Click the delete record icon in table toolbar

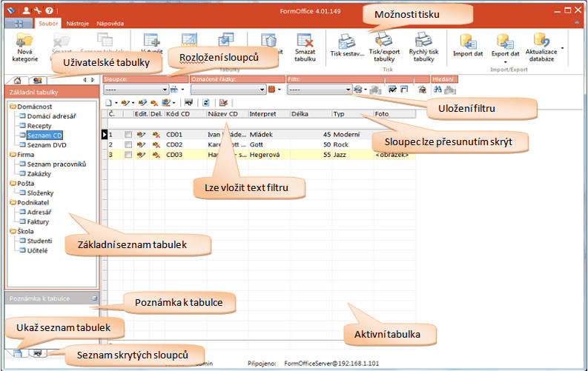[153, 103]
